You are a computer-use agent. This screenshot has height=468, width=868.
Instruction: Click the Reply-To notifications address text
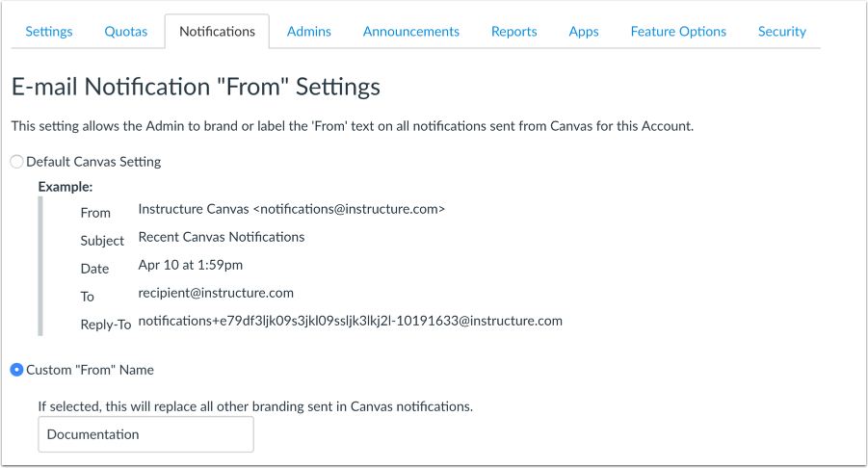(350, 321)
